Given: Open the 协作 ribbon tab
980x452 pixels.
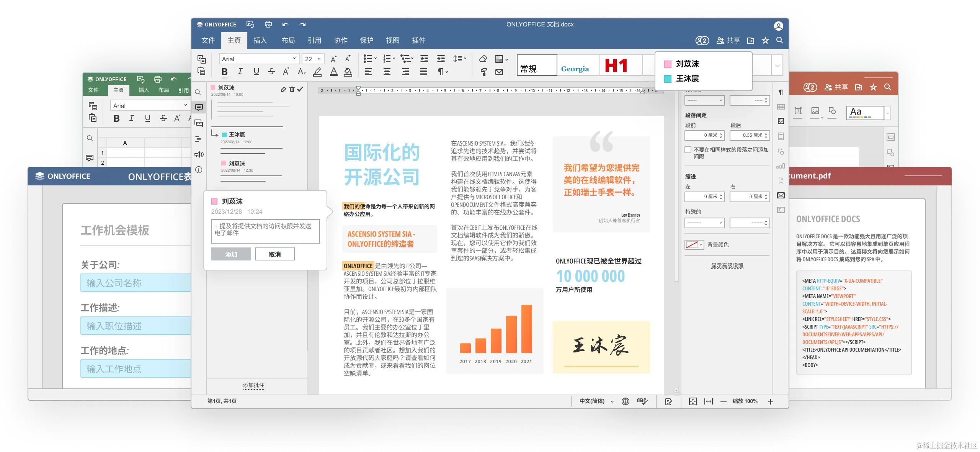Looking at the screenshot, I should click(x=340, y=40).
